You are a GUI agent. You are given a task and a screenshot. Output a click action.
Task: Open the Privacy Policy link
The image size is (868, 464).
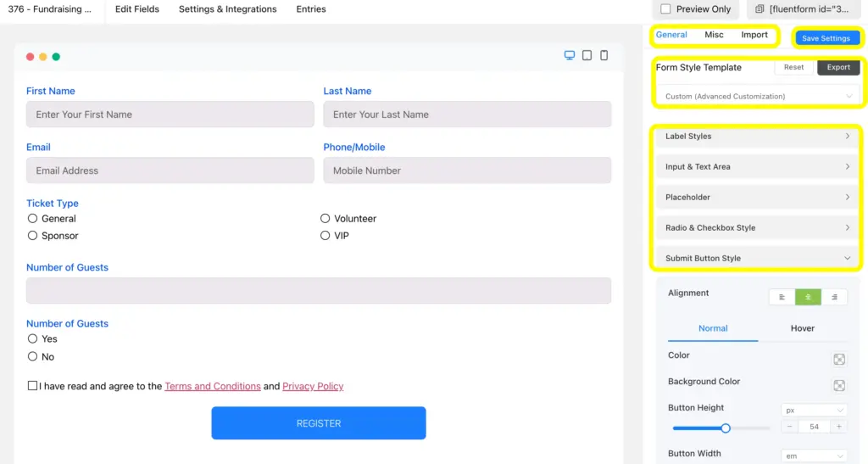(313, 386)
